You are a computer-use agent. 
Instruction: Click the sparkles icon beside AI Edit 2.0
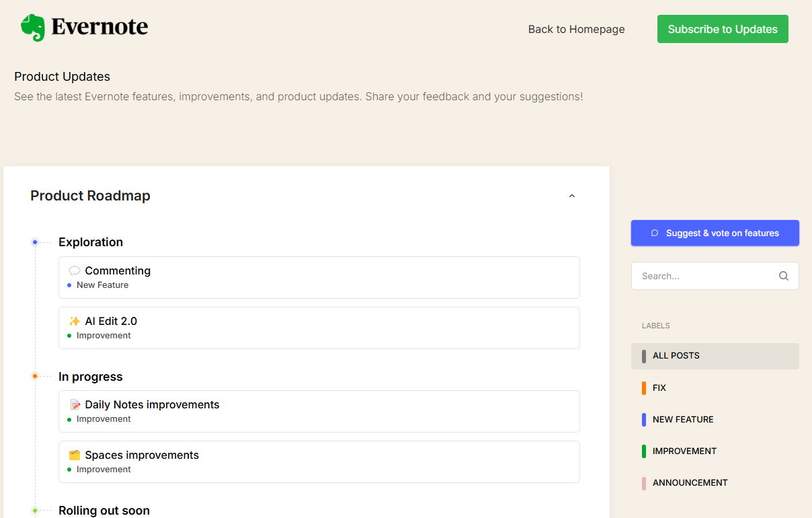pyautogui.click(x=75, y=322)
